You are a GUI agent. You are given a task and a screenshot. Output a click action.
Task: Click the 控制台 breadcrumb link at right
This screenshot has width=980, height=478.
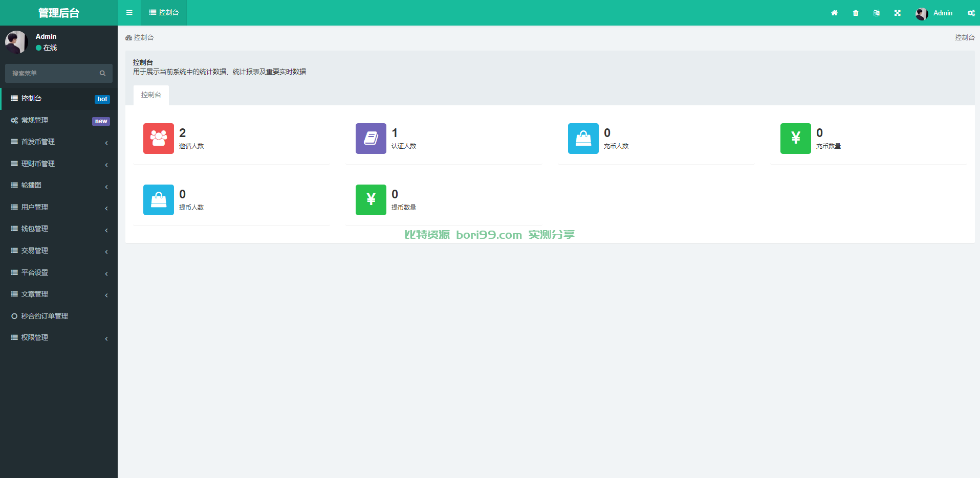(965, 37)
